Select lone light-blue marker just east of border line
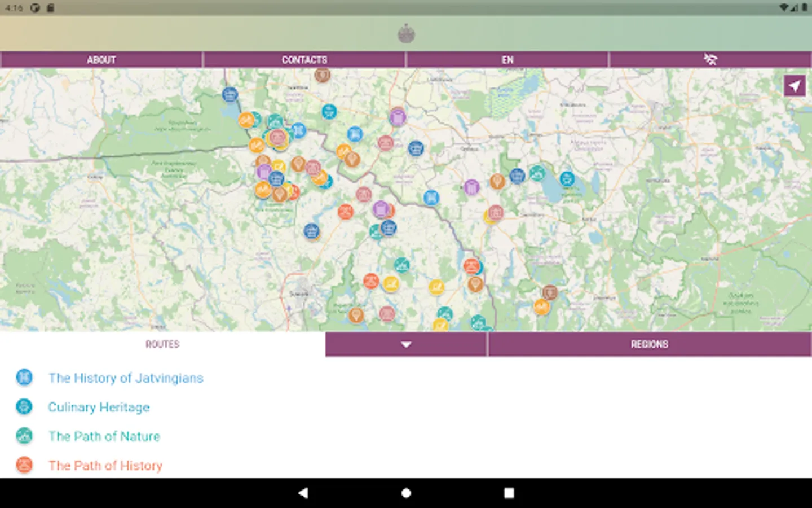The width and height of the screenshot is (812, 508). coord(431,198)
